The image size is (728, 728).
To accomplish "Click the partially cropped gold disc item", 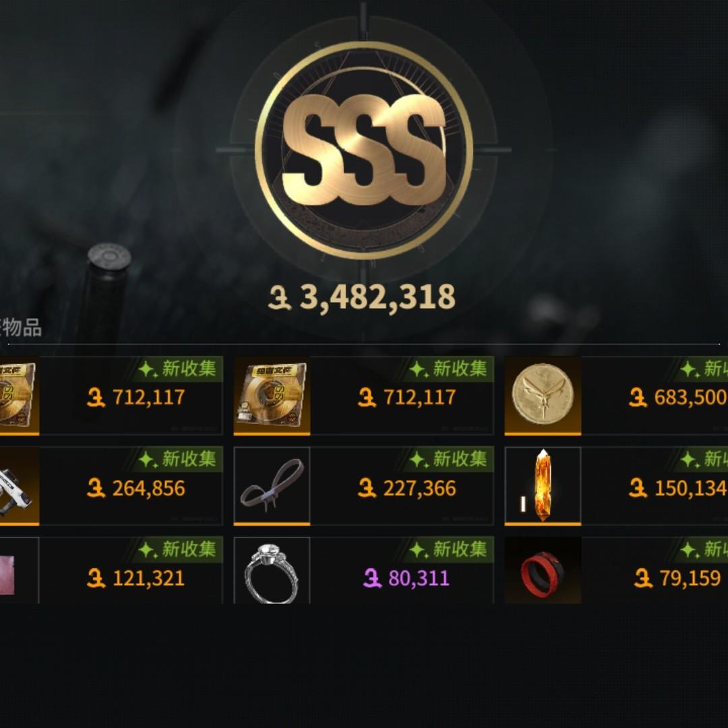I will [x=19, y=395].
